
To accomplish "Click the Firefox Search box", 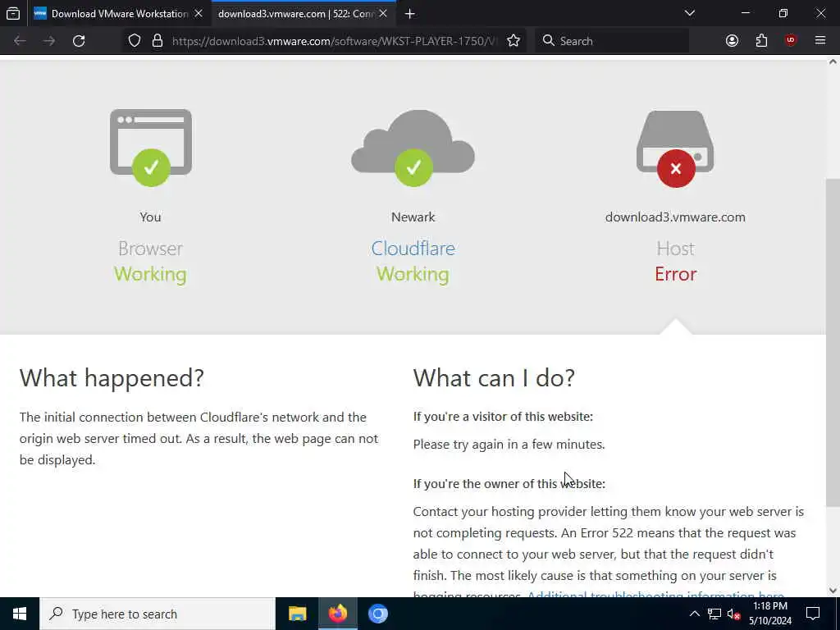I will tap(612, 41).
